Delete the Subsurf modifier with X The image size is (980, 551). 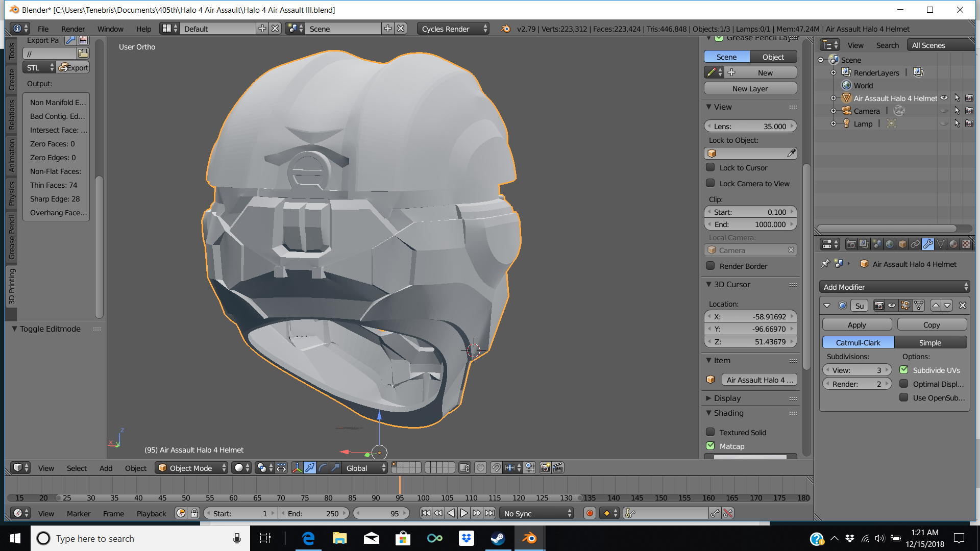pos(963,306)
